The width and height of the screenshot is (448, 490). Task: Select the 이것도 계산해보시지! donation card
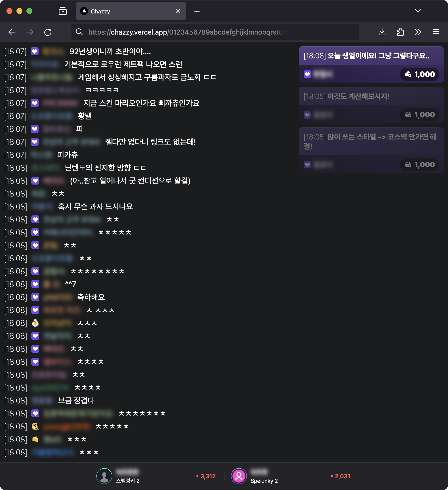coord(371,105)
